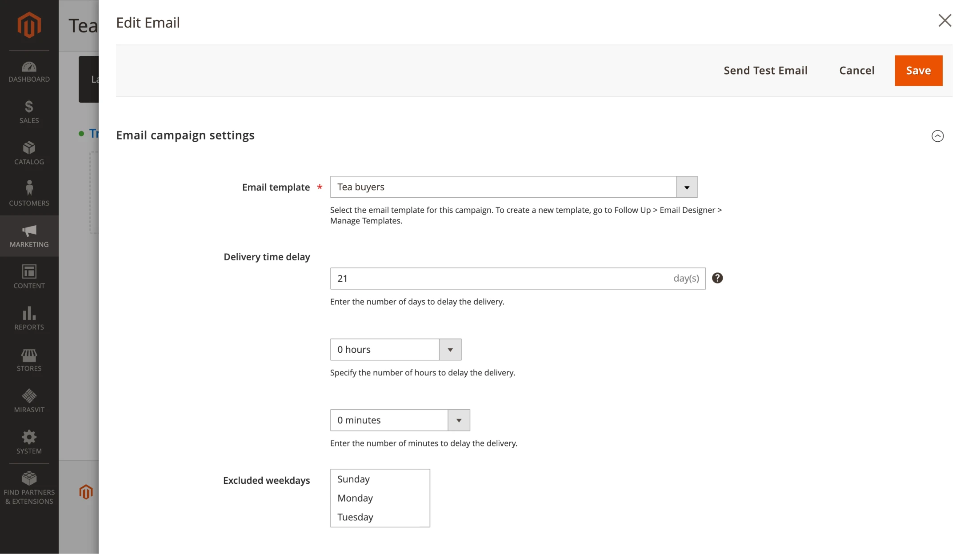Open the minutes delay dropdown
This screenshot has height=554, width=980.
(x=458, y=420)
